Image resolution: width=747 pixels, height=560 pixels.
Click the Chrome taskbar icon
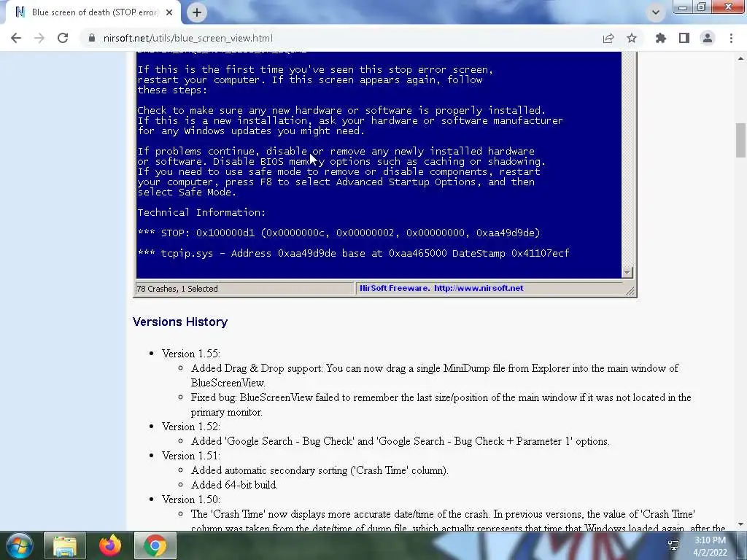click(x=155, y=545)
